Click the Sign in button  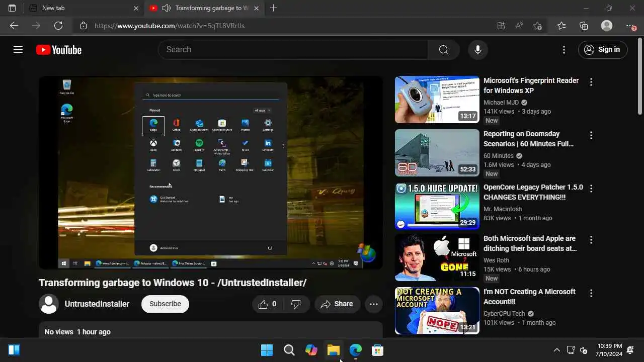click(603, 49)
